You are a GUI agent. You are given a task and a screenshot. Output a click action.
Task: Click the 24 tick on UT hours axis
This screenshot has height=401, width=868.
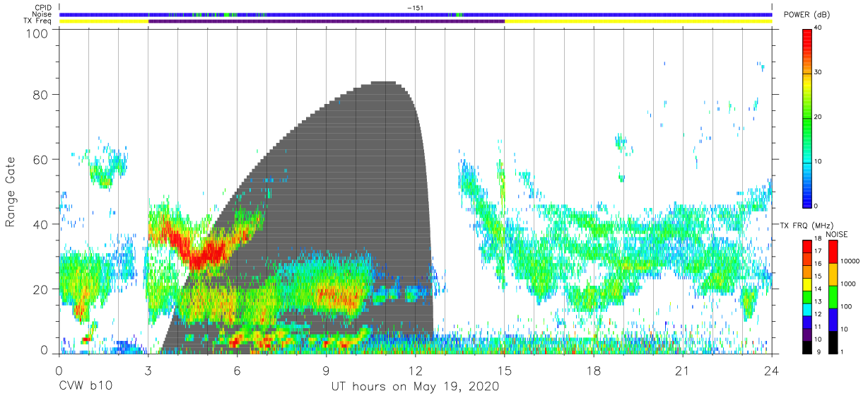pyautogui.click(x=772, y=371)
